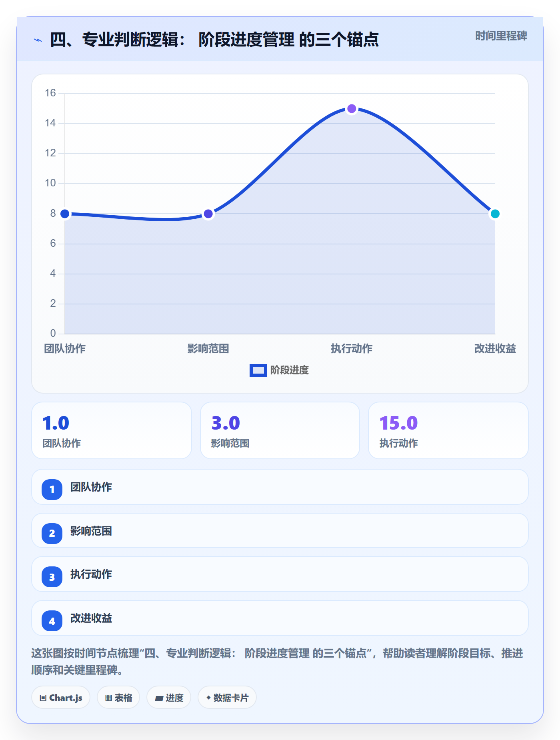The image size is (560, 740).
Task: Open the 团队协作 list row text
Action: point(91,487)
